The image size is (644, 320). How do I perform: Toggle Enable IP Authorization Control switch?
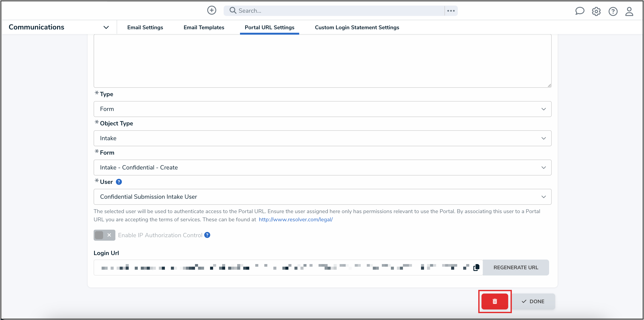[x=104, y=235]
